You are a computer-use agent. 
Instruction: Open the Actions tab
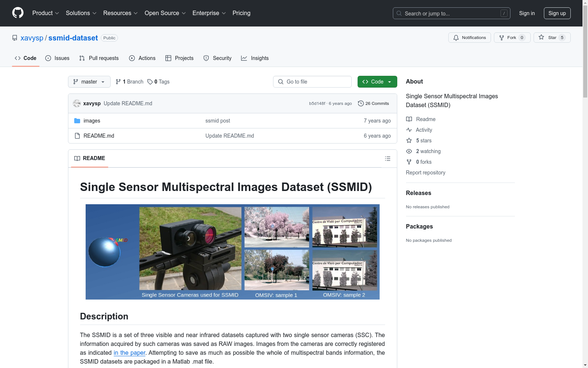(142, 58)
